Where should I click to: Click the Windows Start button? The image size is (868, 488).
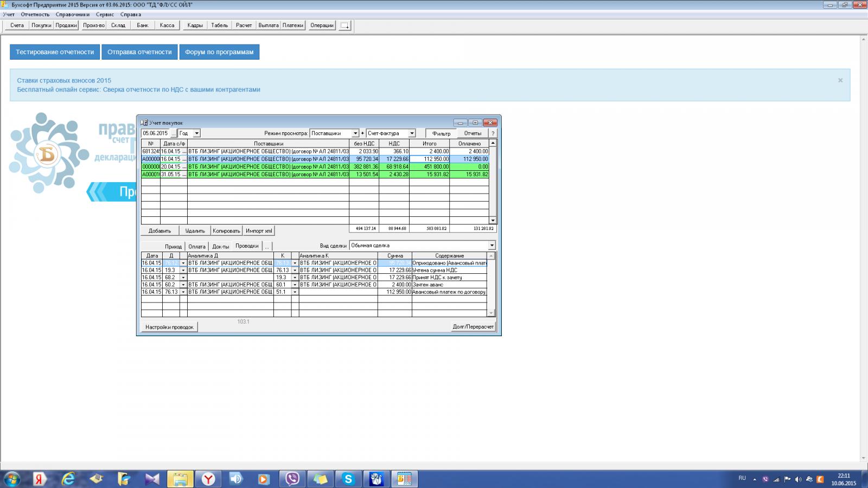[x=12, y=479]
